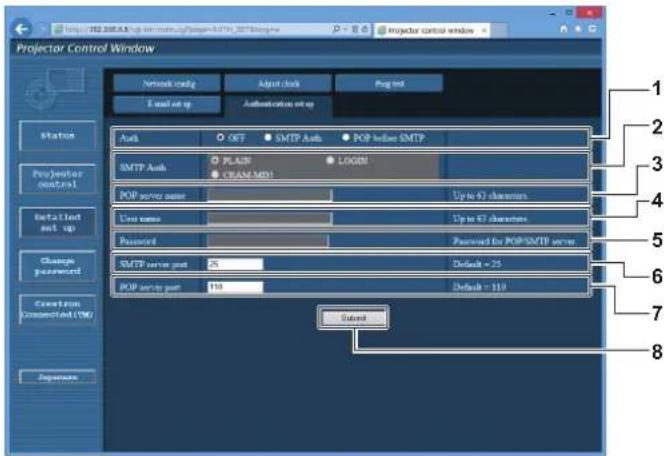Click the Password field

268,241
